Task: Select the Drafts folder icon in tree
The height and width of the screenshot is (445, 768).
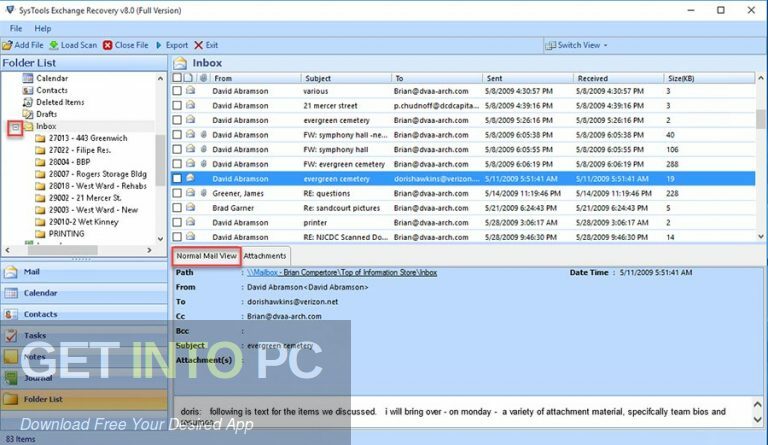Action: (x=28, y=114)
